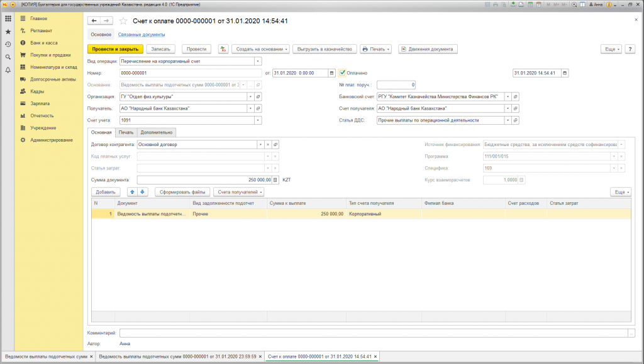644x364 pixels.
Task: Open the Favorites star panel
Action: (x=8, y=31)
